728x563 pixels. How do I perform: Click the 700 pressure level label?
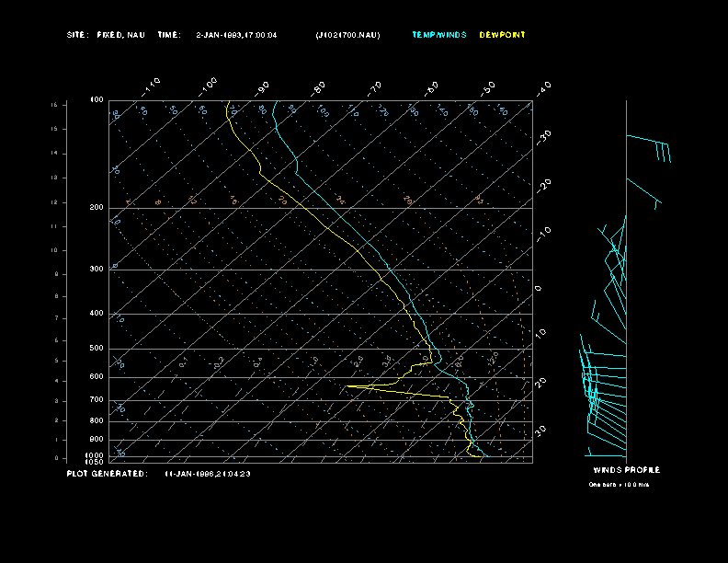pos(97,400)
